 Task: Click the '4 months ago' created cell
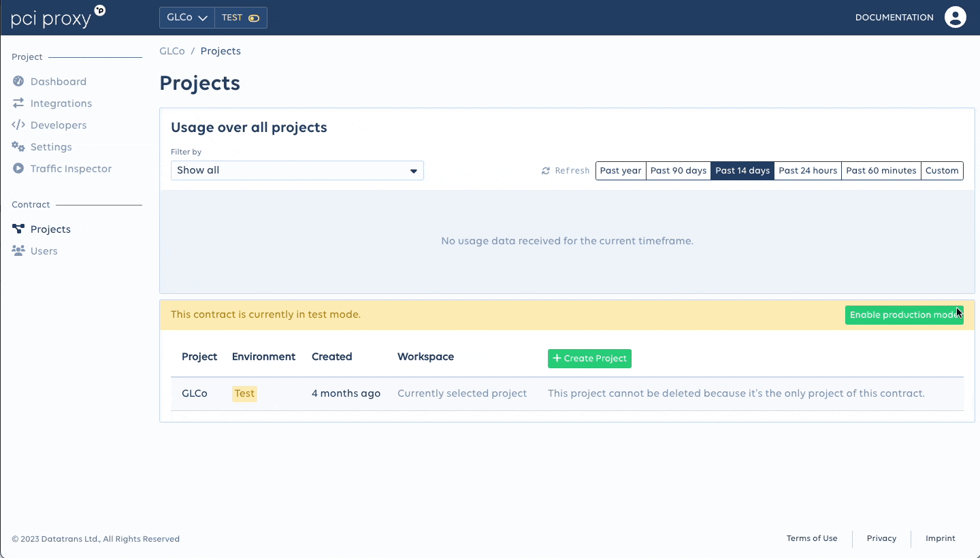[346, 393]
